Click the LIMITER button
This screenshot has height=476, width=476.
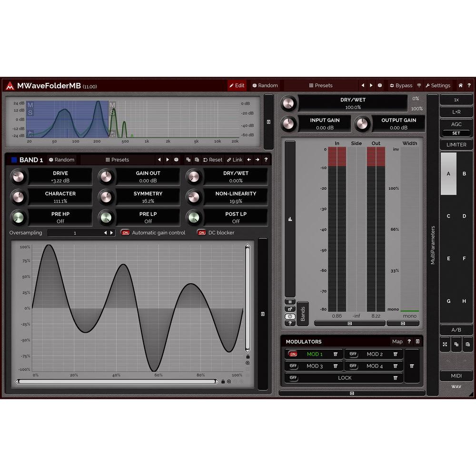[456, 145]
